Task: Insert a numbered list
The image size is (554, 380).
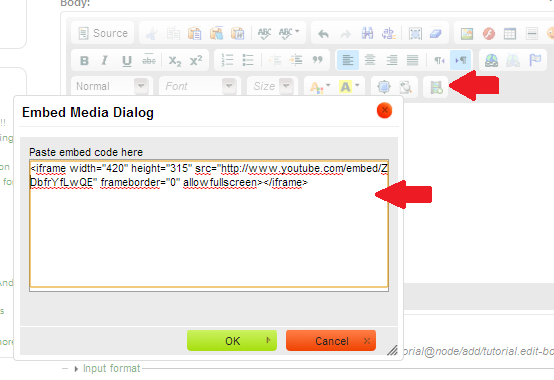Action: 227,60
